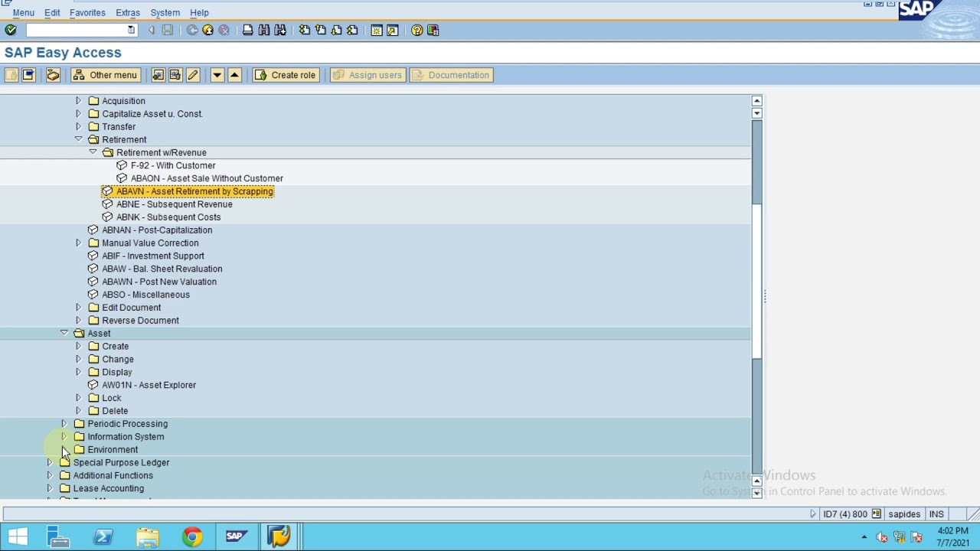Expand the Information System folder

(64, 436)
